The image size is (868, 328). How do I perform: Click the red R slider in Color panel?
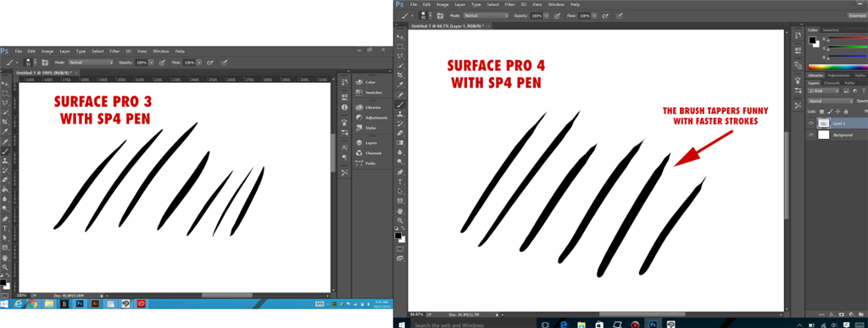[848, 37]
